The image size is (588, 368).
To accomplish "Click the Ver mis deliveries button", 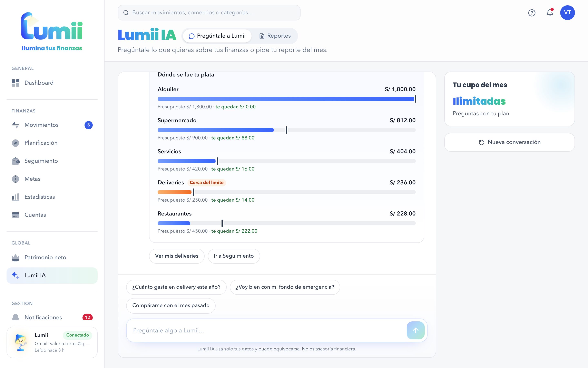I will pos(177,256).
